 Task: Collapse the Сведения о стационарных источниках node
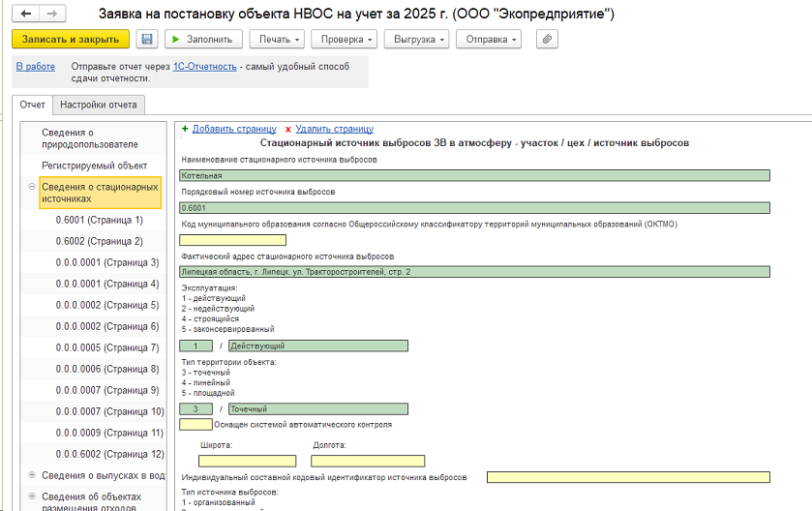(x=32, y=187)
